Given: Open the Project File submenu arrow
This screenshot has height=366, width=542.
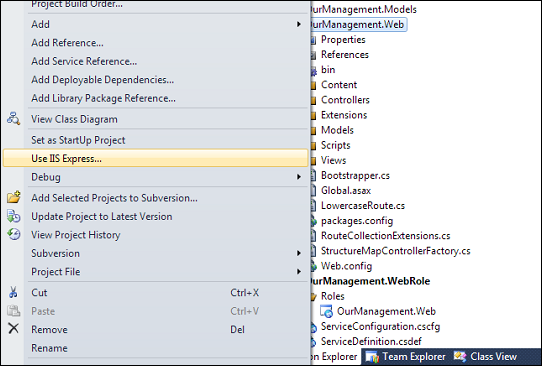Looking at the screenshot, I should tap(299, 272).
